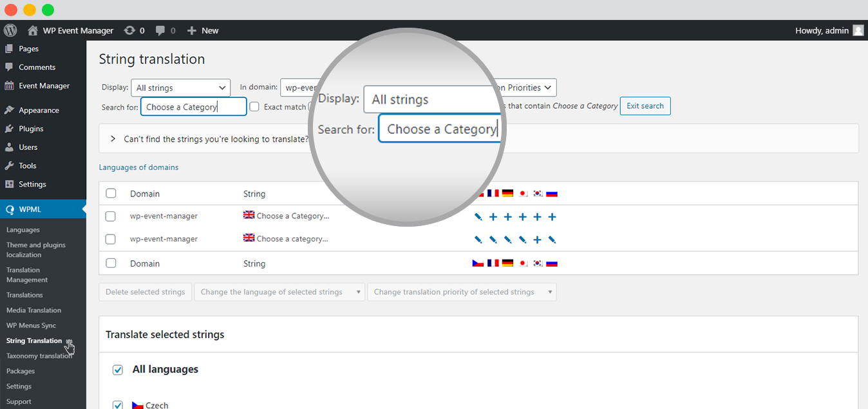Screen dimensions: 868x409
Task: Open the WP Event Manager site home link
Action: (x=71, y=30)
